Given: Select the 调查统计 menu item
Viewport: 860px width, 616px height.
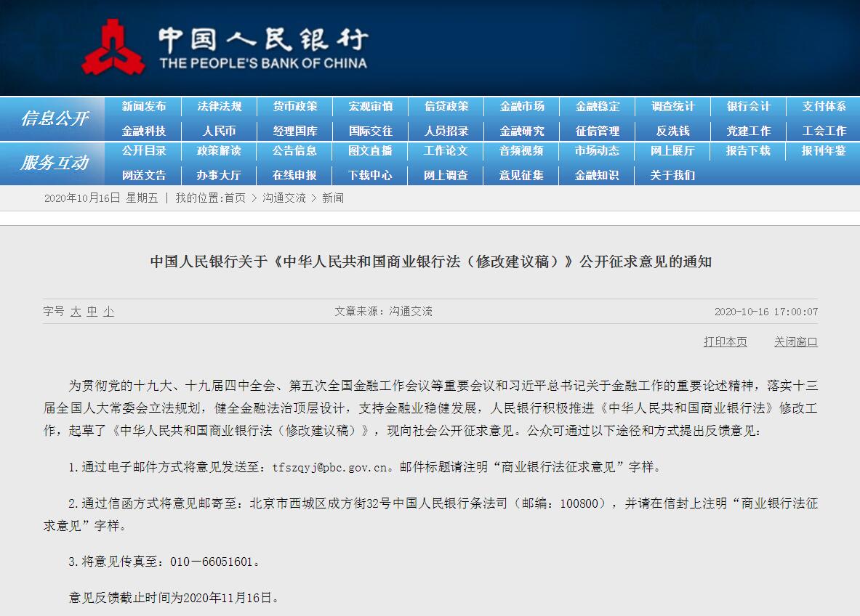Looking at the screenshot, I should coord(673,106).
